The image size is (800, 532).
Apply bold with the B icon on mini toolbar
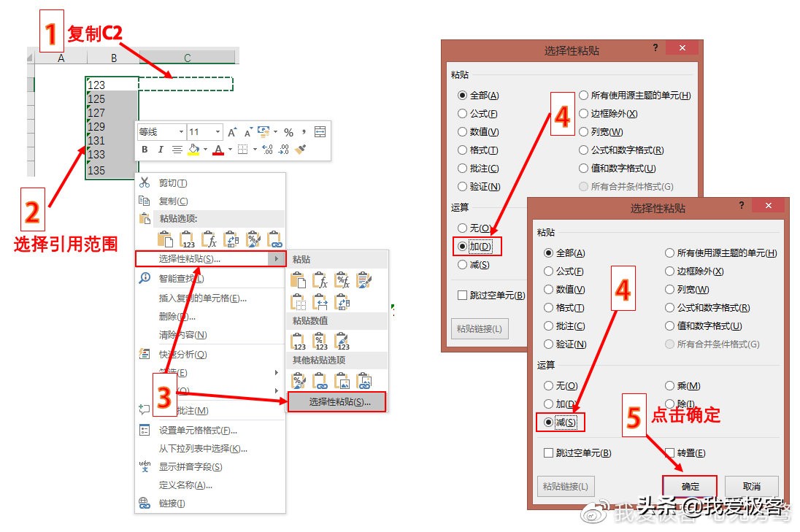(145, 150)
